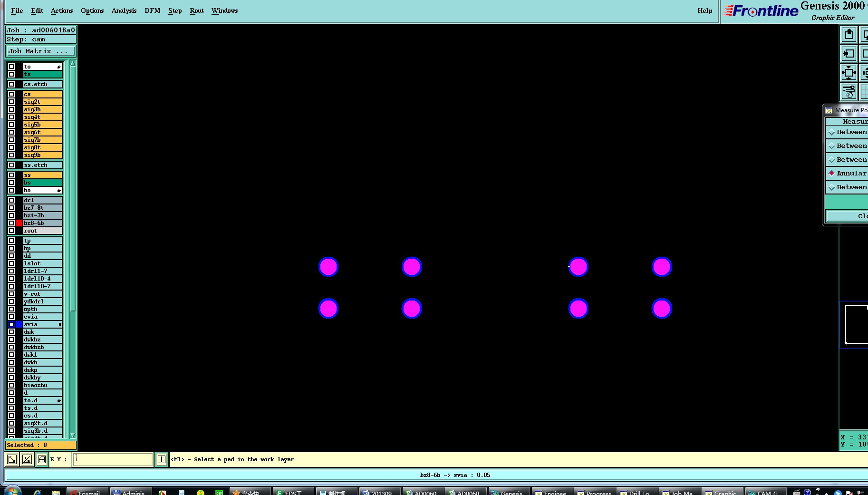Toggle checkbox for layer drl

coord(11,200)
